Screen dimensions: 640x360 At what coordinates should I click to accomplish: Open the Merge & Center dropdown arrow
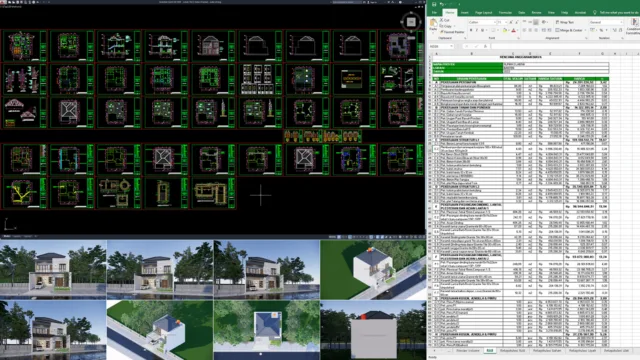click(x=585, y=30)
